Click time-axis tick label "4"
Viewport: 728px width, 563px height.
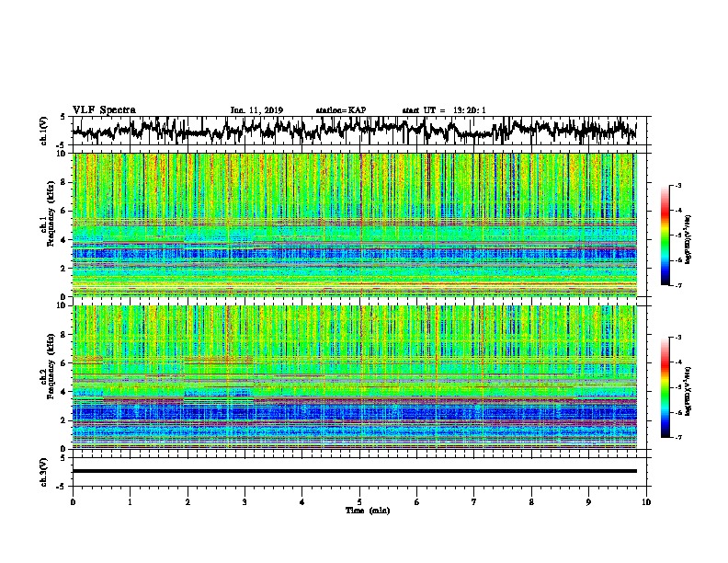[302, 502]
